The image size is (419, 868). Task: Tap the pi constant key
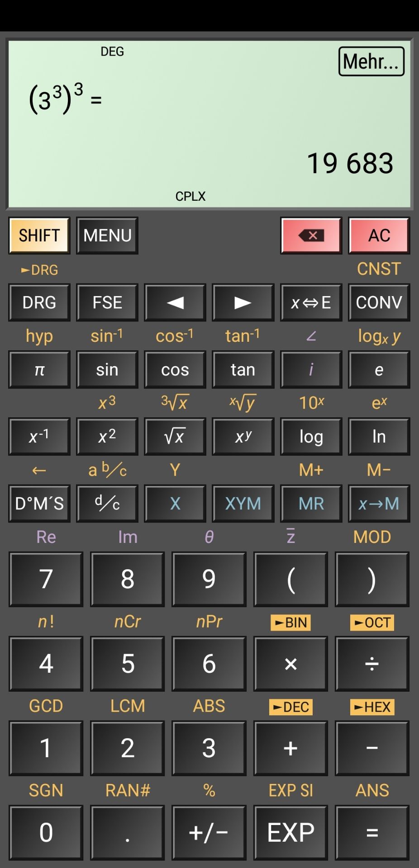tap(39, 370)
